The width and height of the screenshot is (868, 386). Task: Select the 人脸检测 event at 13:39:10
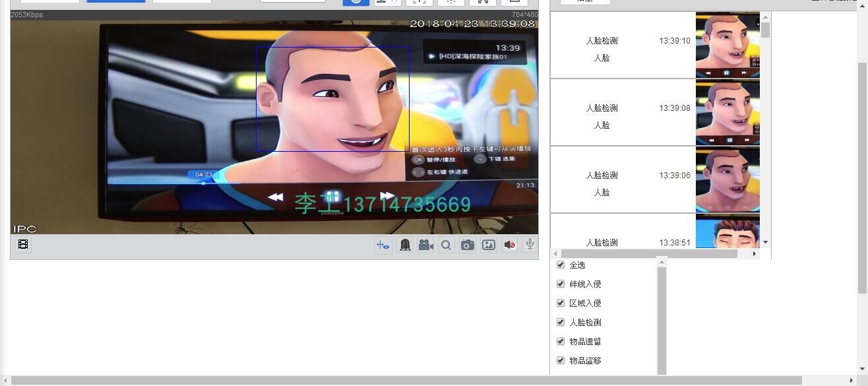tap(602, 41)
